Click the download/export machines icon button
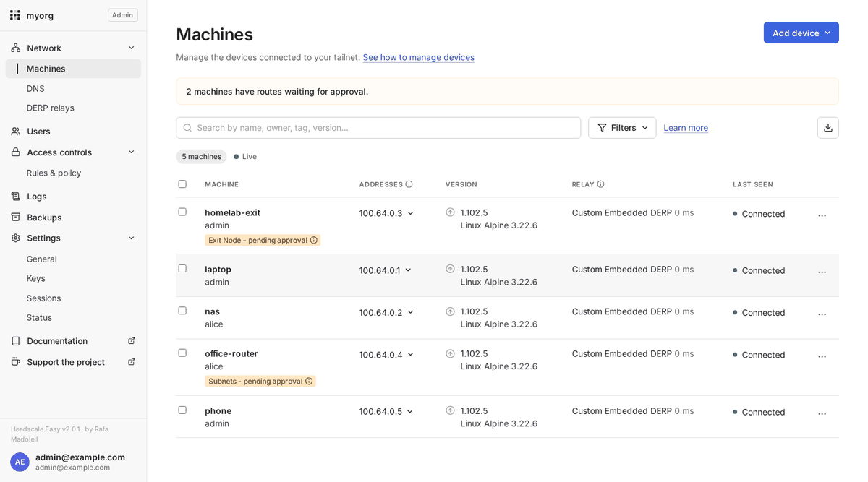The height and width of the screenshot is (482, 868). [x=828, y=128]
